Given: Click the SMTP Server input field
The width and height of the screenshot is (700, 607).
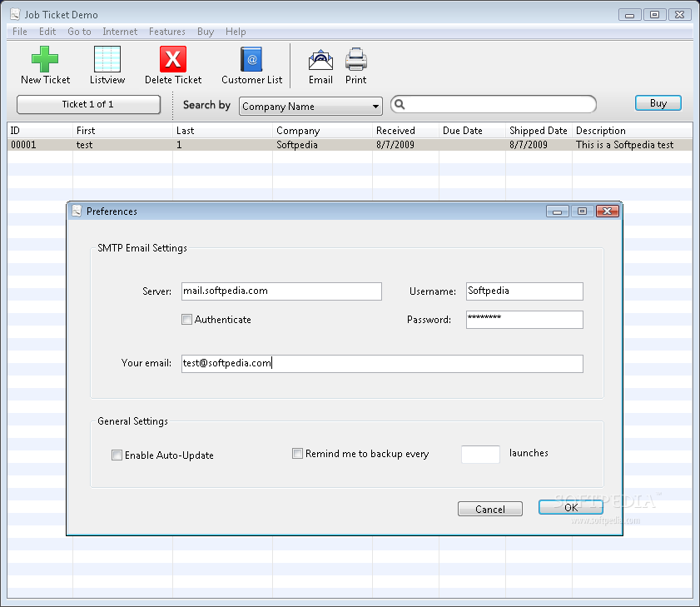Looking at the screenshot, I should pyautogui.click(x=281, y=291).
